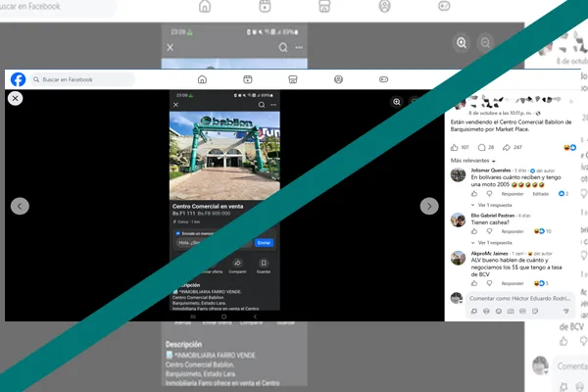
Task: Click the Facebook logo in foreground window
Action: tap(18, 79)
